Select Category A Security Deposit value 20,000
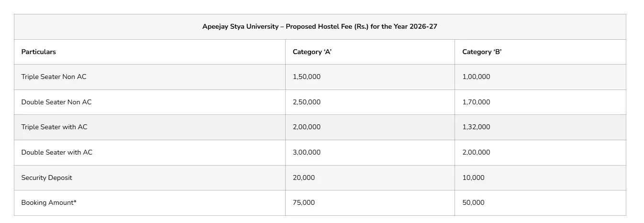The width and height of the screenshot is (644, 223). click(303, 178)
